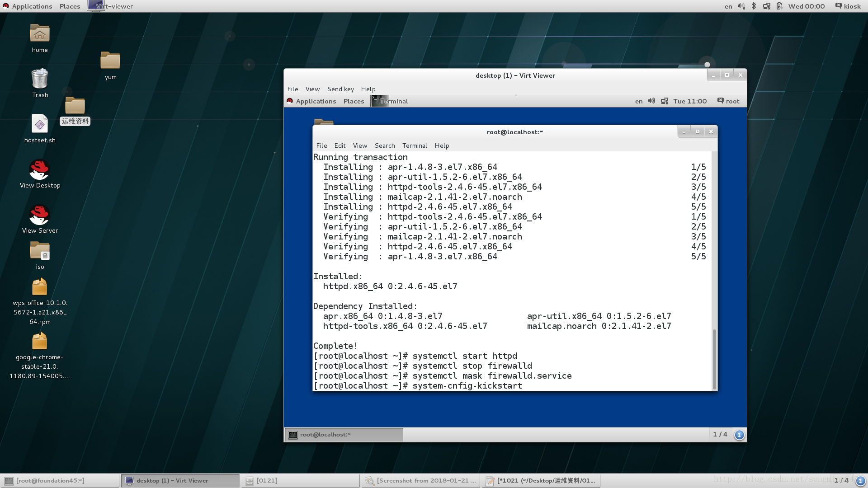Select the Edit menu in terminal

[339, 145]
